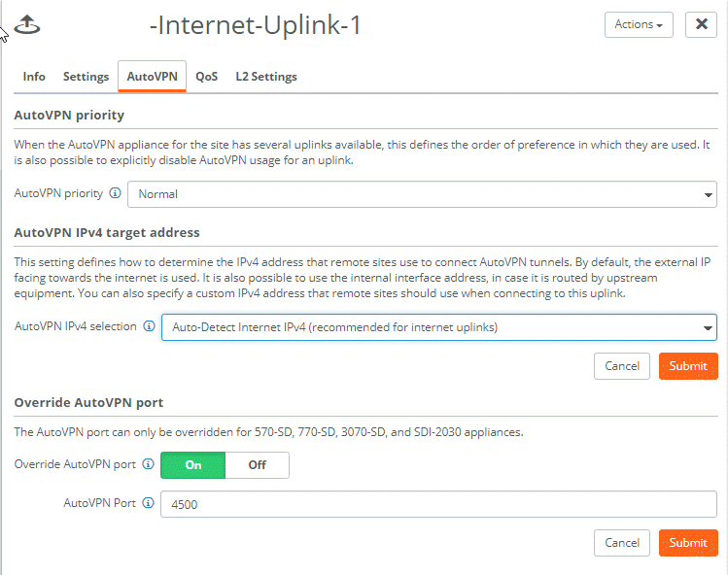This screenshot has height=575, width=728.
Task: Click info icon beside Override AutoVPN port
Action: pyautogui.click(x=148, y=464)
